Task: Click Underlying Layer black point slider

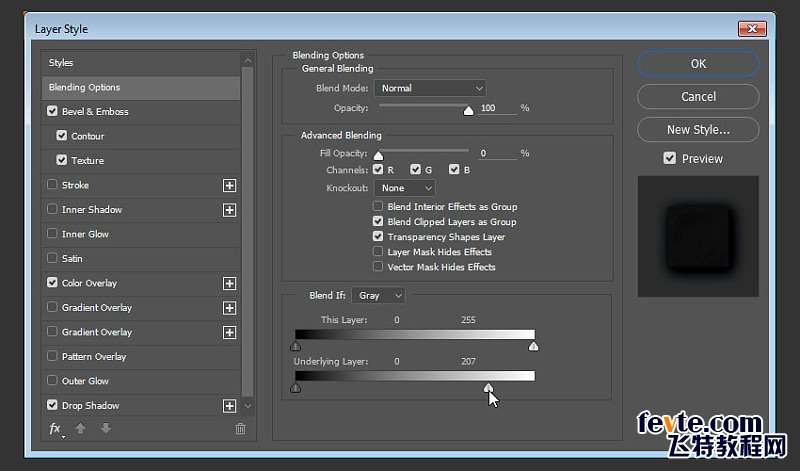Action: pos(295,388)
